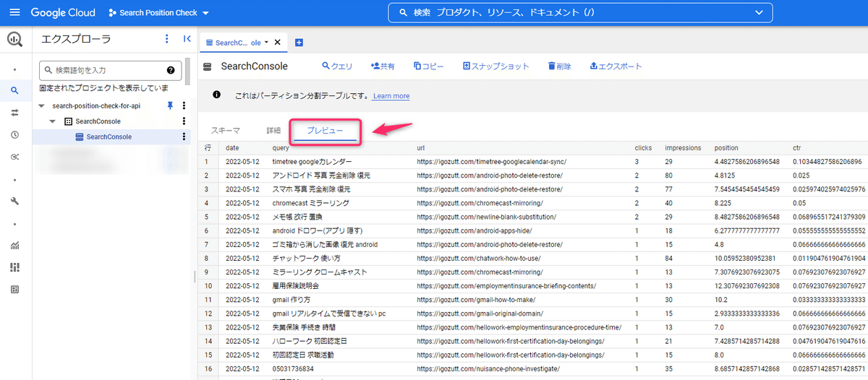Open Explorer panel three-dot options
This screenshot has height=380, width=868.
pyautogui.click(x=166, y=39)
